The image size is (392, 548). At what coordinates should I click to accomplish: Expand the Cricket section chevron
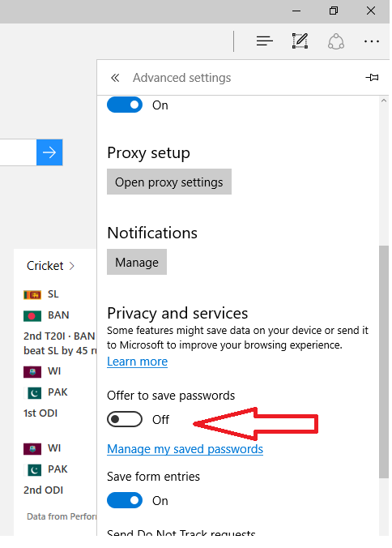(x=71, y=266)
